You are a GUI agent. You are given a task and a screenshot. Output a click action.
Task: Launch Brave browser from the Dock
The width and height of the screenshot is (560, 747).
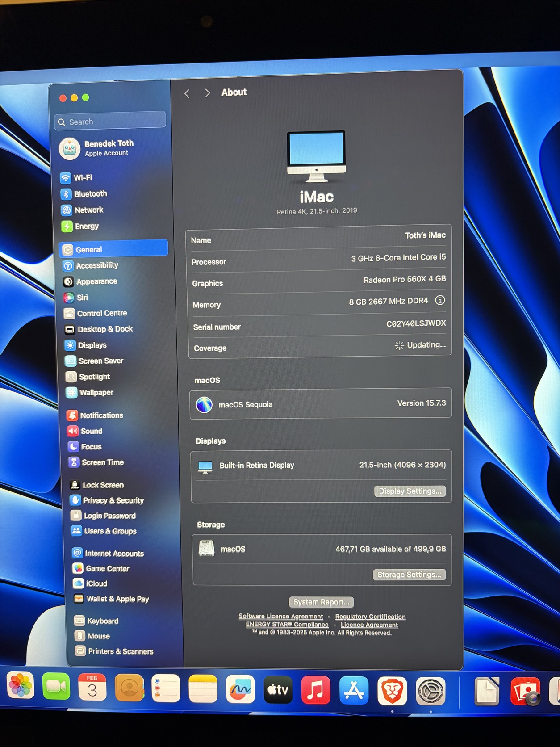pyautogui.click(x=392, y=691)
